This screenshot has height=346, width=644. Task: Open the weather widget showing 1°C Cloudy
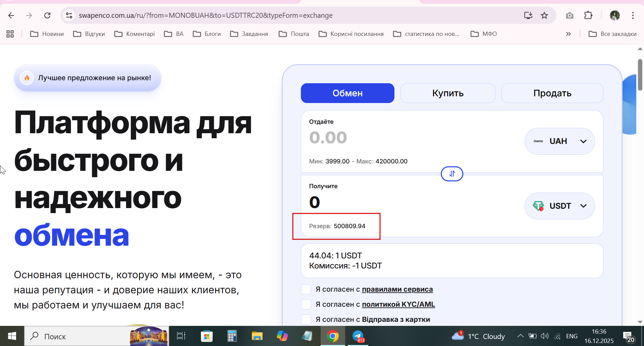pyautogui.click(x=478, y=336)
